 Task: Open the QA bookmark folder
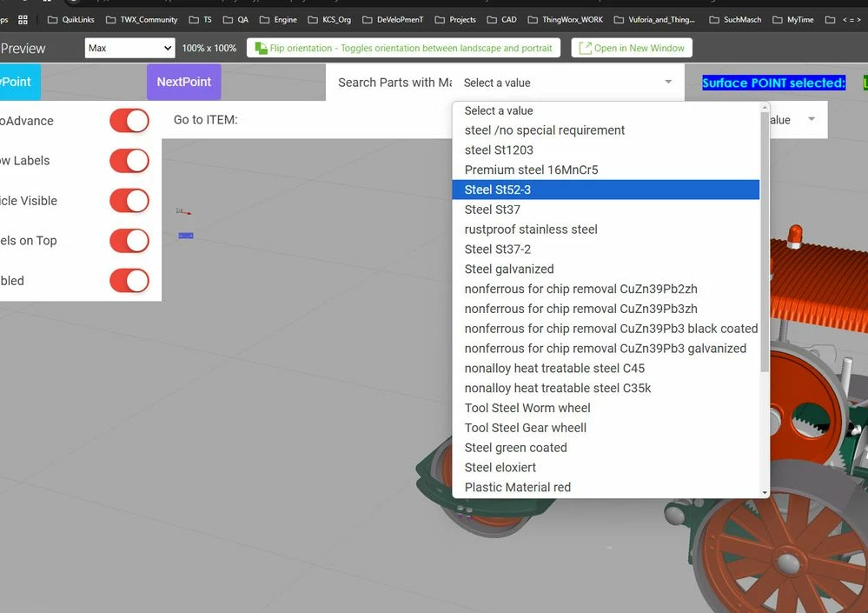[x=235, y=20]
